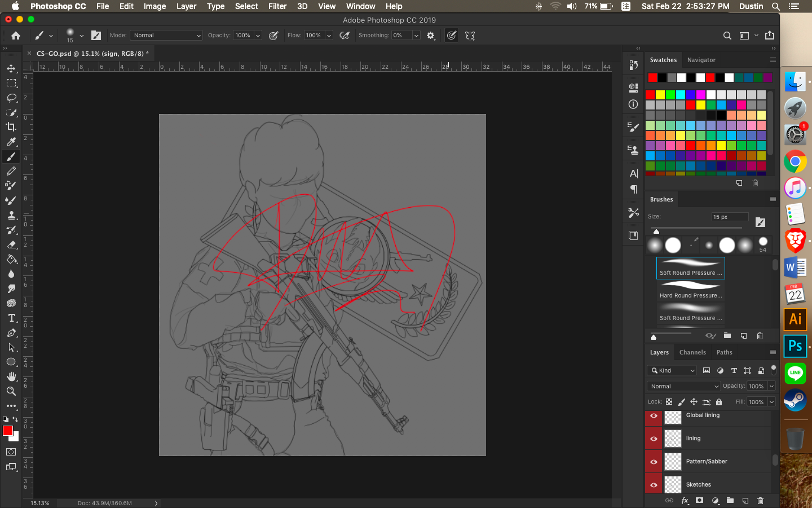Select the Path Selection tool

click(x=11, y=347)
